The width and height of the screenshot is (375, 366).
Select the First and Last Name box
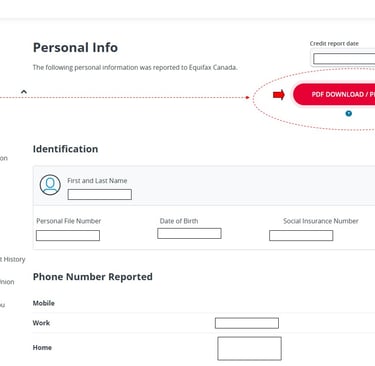(100, 194)
